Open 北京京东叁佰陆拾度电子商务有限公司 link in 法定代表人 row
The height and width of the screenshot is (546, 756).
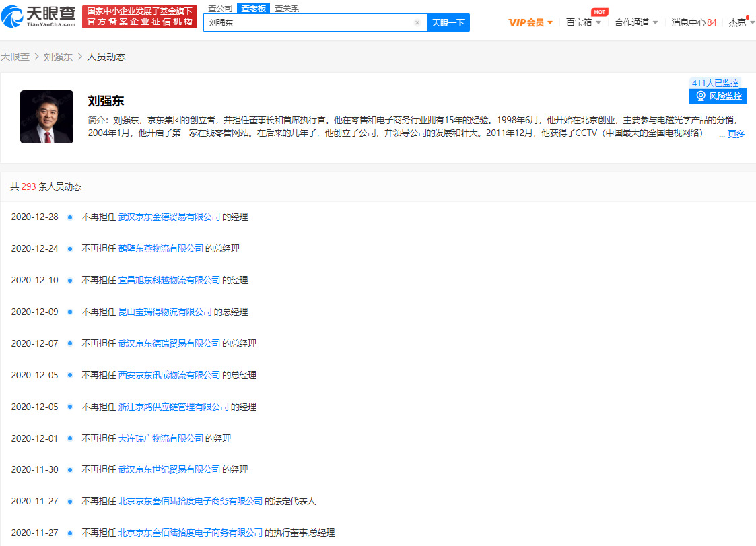coord(191,501)
